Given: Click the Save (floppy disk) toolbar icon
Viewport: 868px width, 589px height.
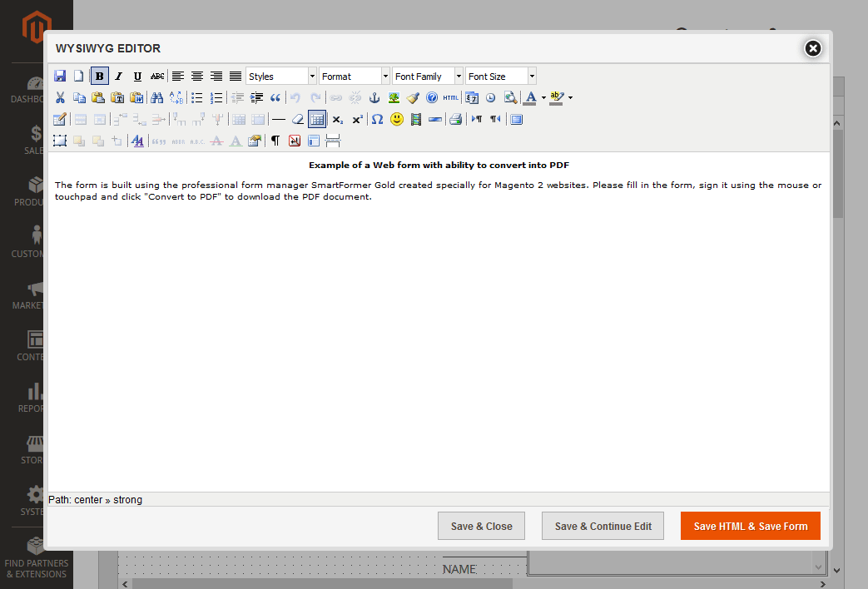Looking at the screenshot, I should click(x=60, y=76).
